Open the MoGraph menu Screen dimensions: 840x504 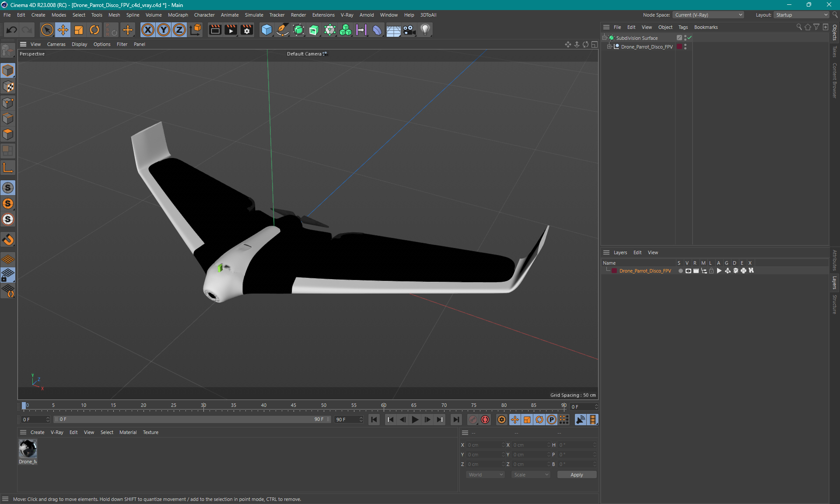(178, 15)
